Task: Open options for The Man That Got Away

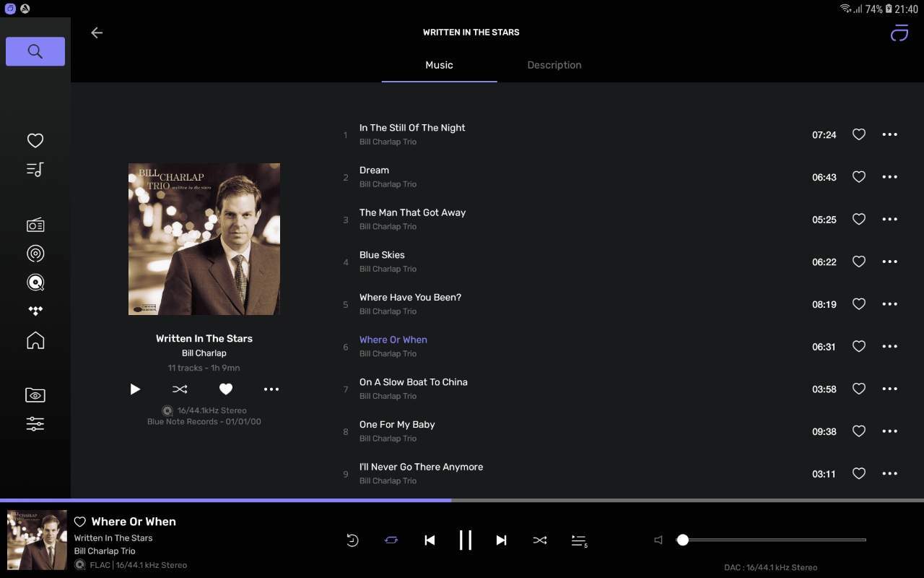Action: click(890, 219)
